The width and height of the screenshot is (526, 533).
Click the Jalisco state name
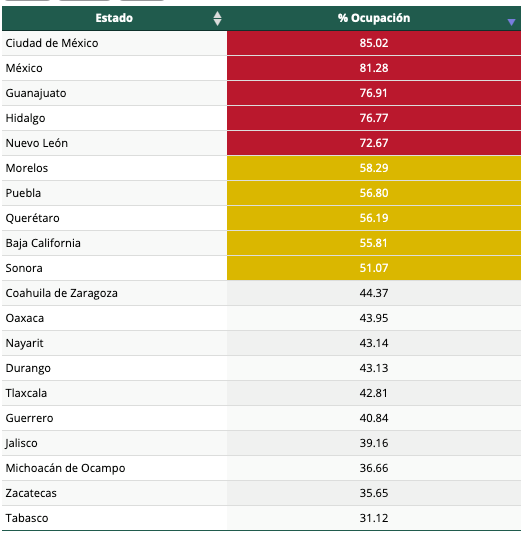(x=21, y=443)
